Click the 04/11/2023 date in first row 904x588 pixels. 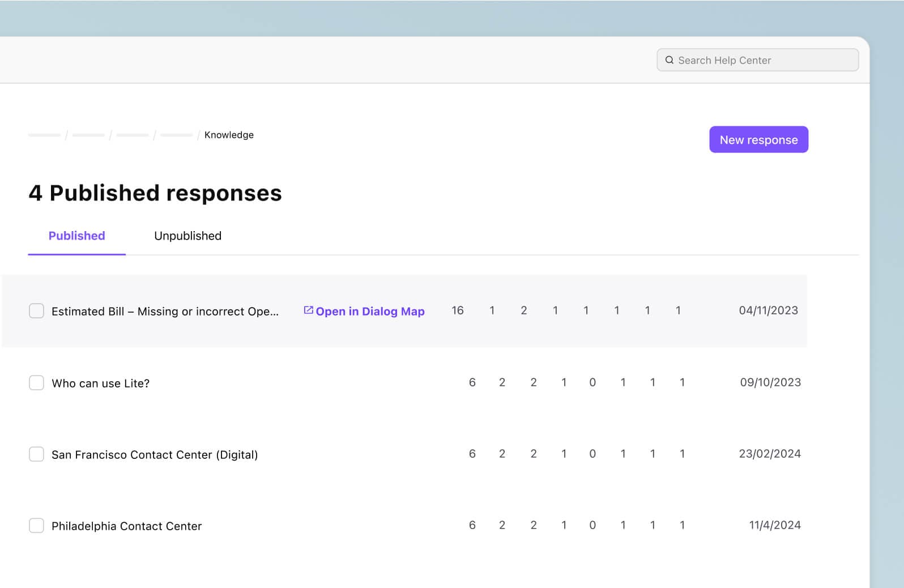(768, 310)
